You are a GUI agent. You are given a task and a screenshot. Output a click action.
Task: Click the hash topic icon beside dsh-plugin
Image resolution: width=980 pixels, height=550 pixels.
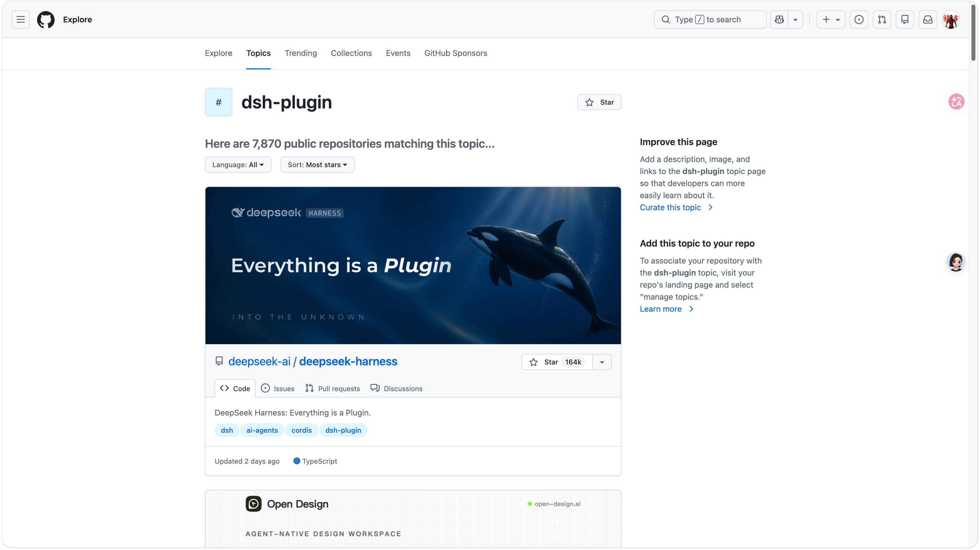(218, 102)
